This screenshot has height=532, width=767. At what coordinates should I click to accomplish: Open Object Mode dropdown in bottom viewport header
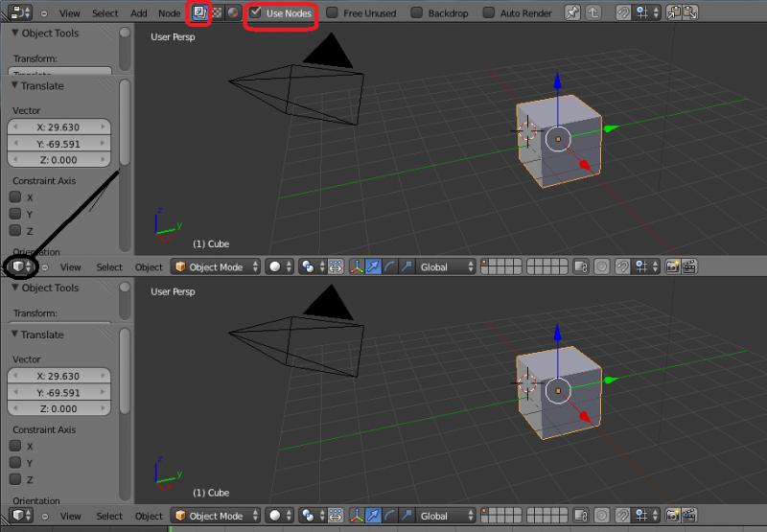[216, 516]
